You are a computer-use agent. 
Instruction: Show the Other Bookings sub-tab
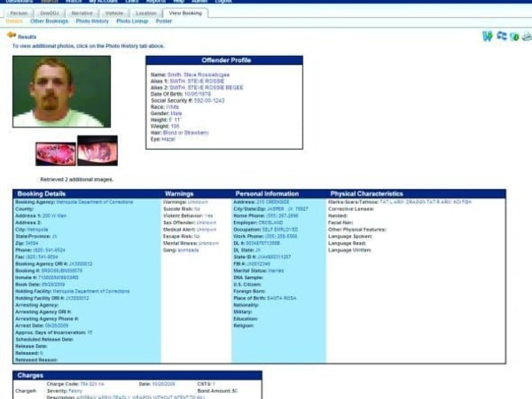click(51, 21)
